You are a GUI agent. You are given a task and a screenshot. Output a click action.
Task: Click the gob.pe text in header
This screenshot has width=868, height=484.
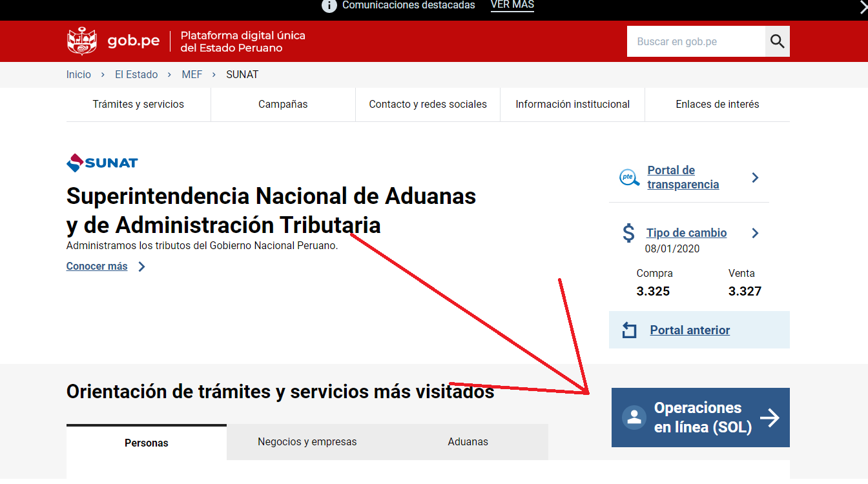(134, 41)
